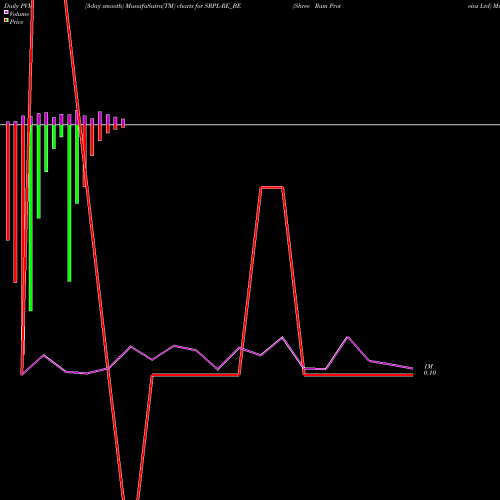Click the "0.10" last price value
500x500 pixels.
(430, 373)
